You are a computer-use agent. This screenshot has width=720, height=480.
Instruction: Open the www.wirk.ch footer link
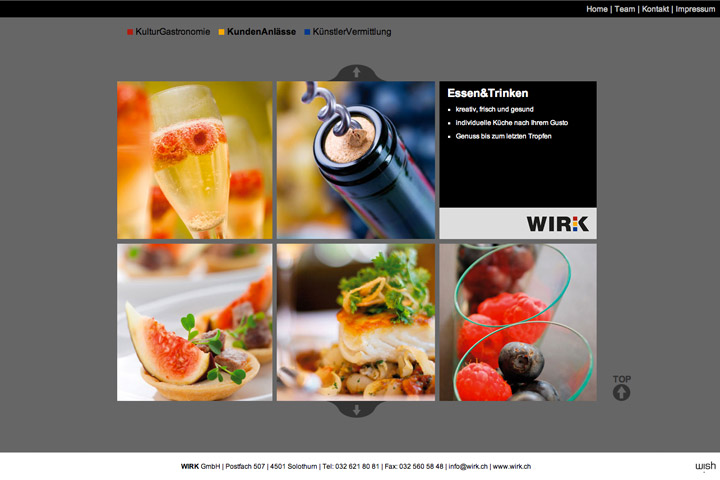click(512, 466)
